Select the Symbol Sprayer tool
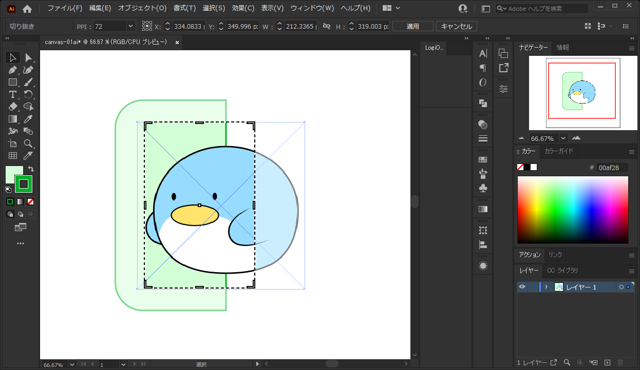This screenshot has height=370, width=640. 13,131
